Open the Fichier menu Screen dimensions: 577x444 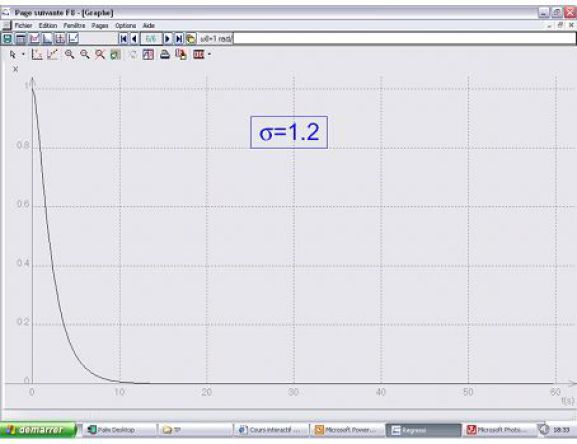(23, 25)
